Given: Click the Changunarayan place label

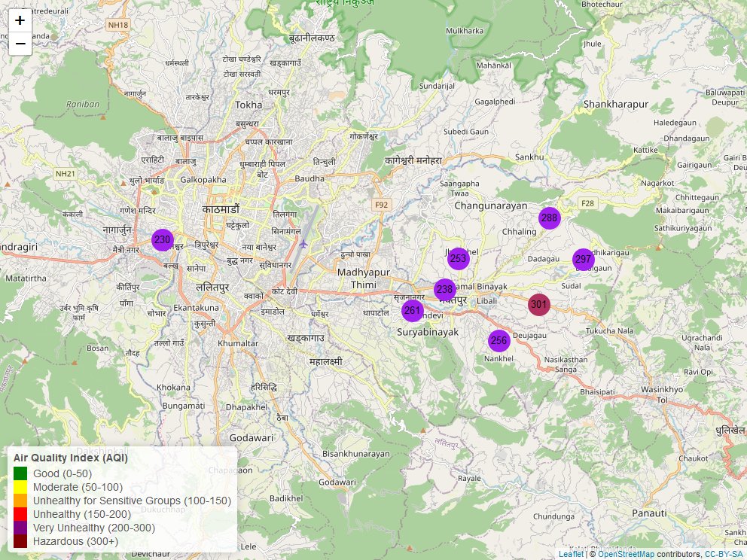Looking at the screenshot, I should click(x=491, y=205).
